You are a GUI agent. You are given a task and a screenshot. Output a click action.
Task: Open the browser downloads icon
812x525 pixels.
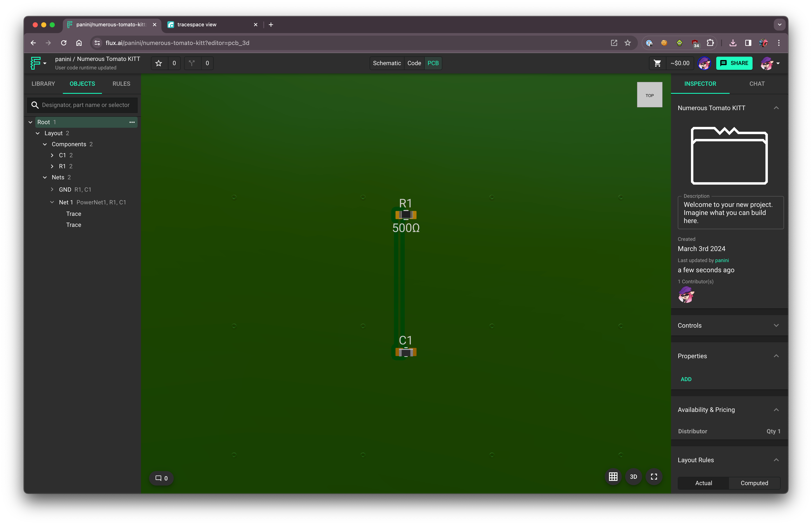coord(733,43)
